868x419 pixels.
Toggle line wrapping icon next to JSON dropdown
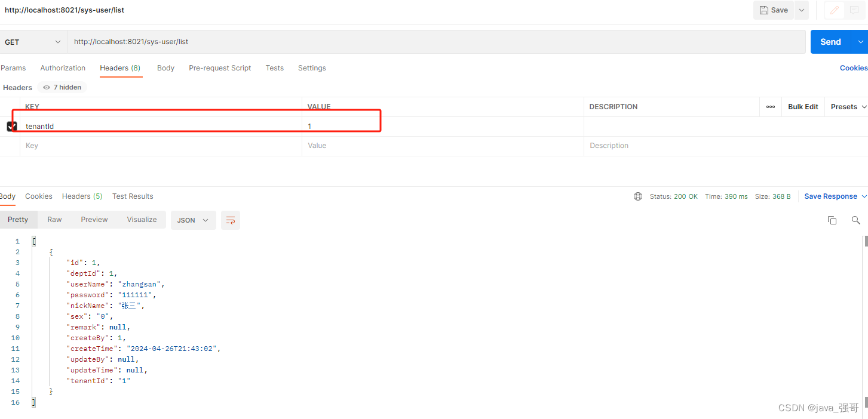(x=231, y=220)
